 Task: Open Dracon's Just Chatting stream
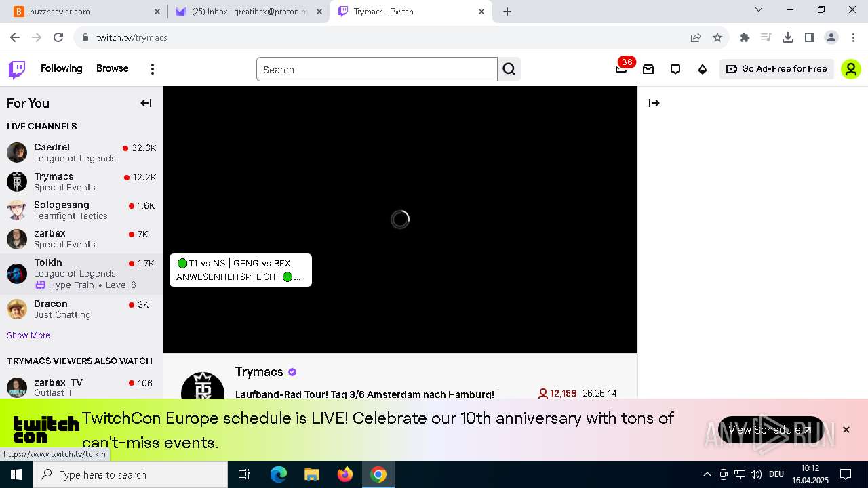(81, 309)
